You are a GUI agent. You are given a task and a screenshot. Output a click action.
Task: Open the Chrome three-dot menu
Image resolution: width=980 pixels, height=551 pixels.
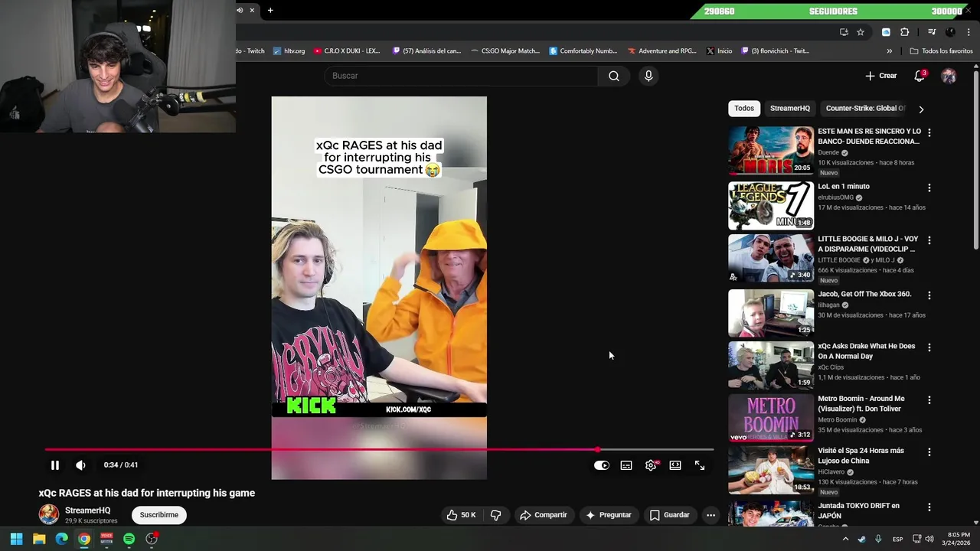point(969,32)
